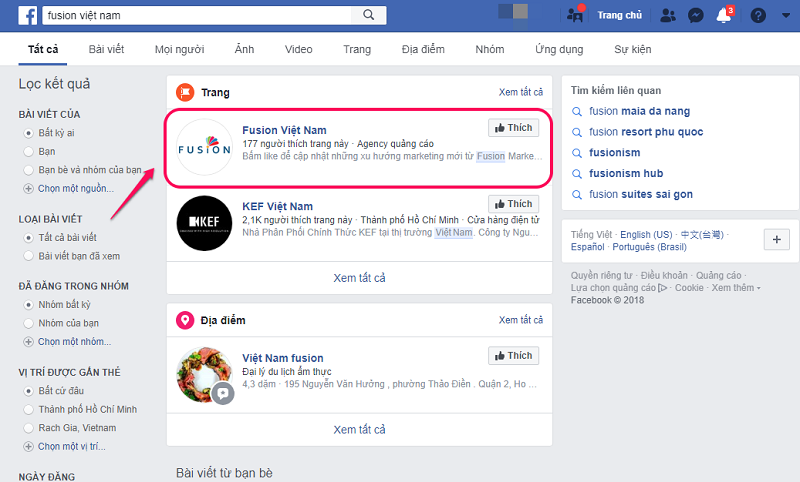The image size is (800, 482).
Task: Click Xem tất cả in Địa điểm header
Action: pyautogui.click(x=520, y=320)
